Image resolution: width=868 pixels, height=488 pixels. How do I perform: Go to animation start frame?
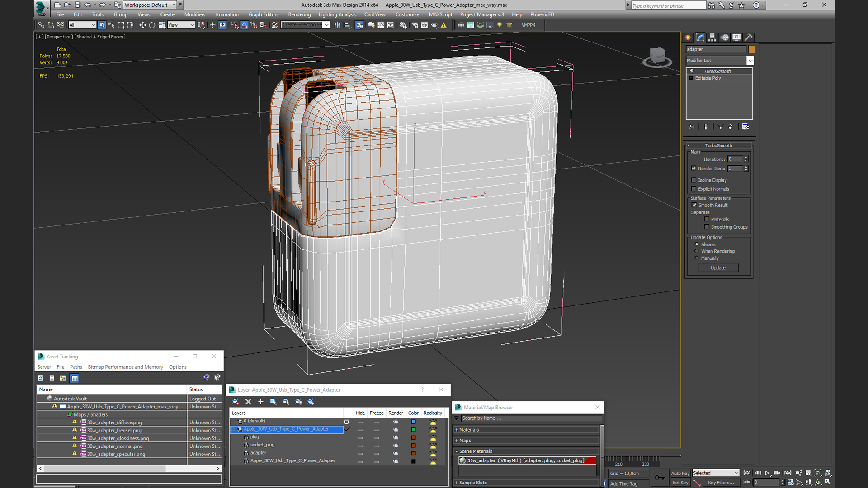[x=747, y=473]
